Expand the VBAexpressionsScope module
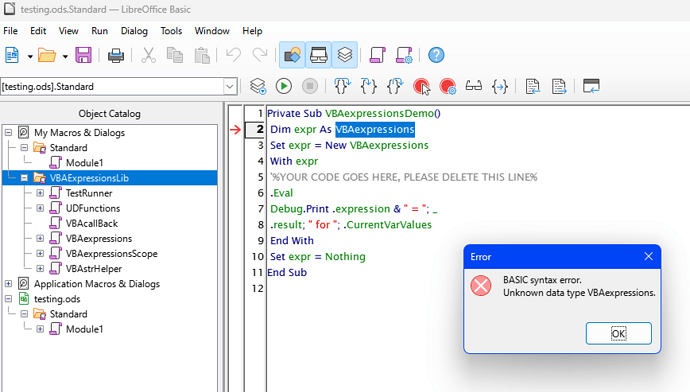Screen dimensions: 690x392 click(x=40, y=253)
